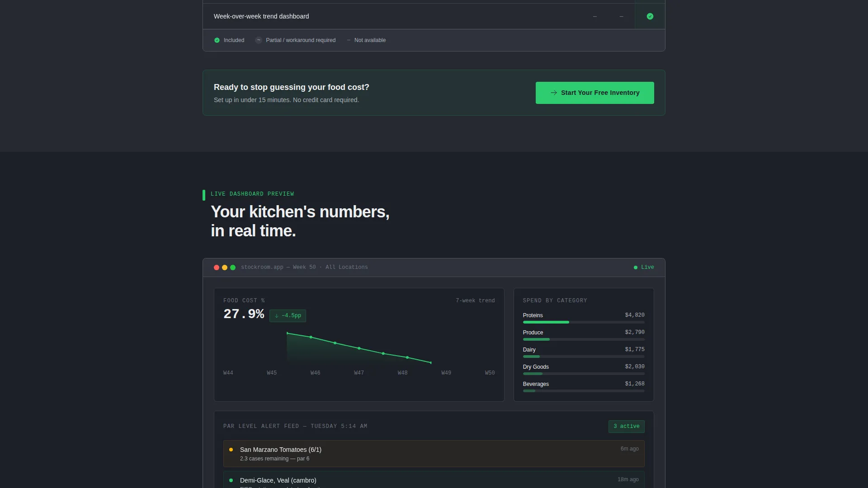Viewport: 868px width, 488px height.
Task: Click the Live status indicator
Action: tap(644, 267)
